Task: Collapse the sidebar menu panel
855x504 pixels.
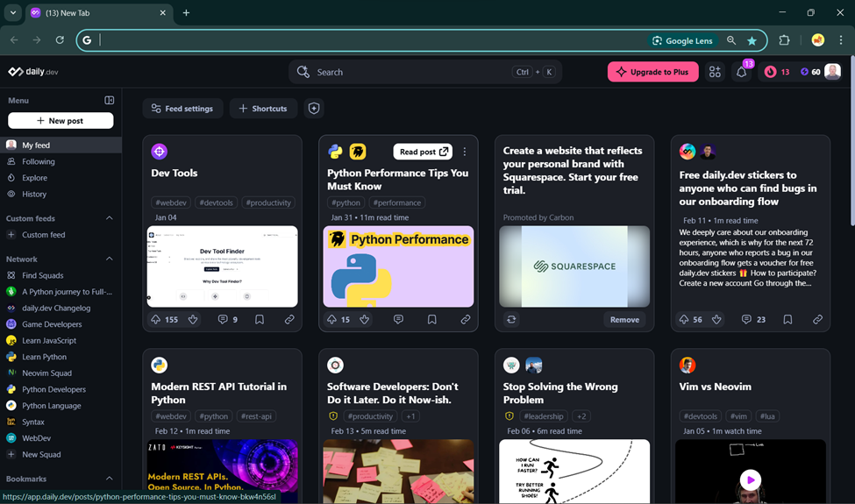Action: [109, 100]
